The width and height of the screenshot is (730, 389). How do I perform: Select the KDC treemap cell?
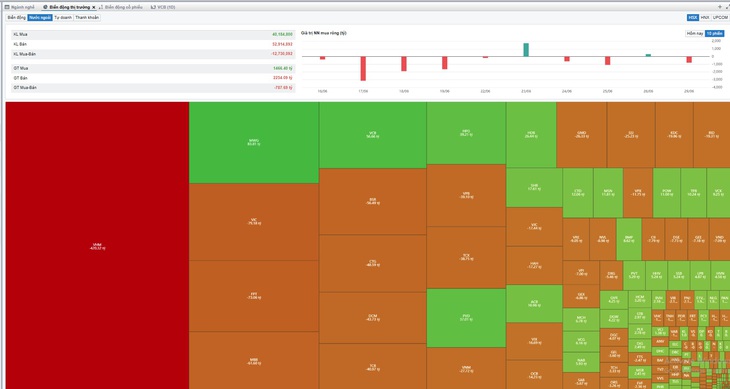(674, 134)
